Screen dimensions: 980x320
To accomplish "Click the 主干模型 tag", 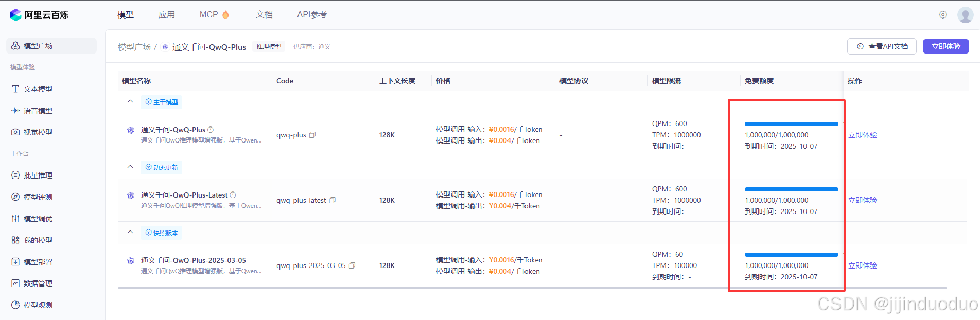I will pyautogui.click(x=161, y=102).
